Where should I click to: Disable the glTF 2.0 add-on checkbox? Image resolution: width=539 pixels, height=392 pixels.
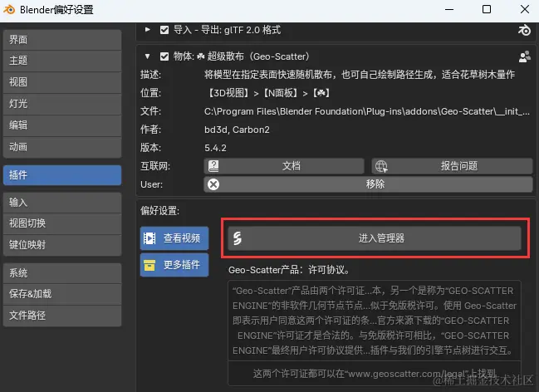tap(164, 30)
